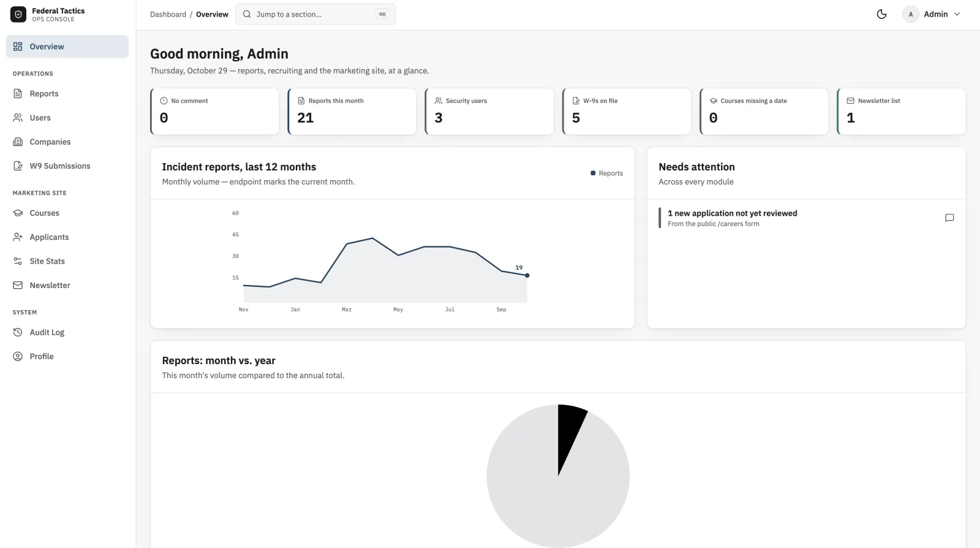Open the W-9s on file card
The height and width of the screenshot is (548, 980).
click(627, 112)
